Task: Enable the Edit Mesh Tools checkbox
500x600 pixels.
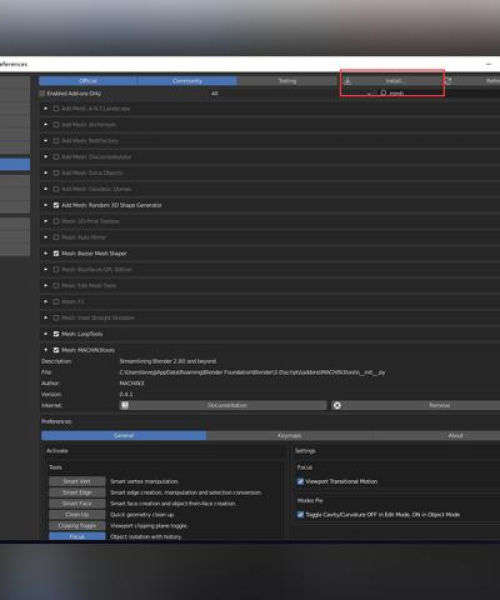Action: click(56, 285)
